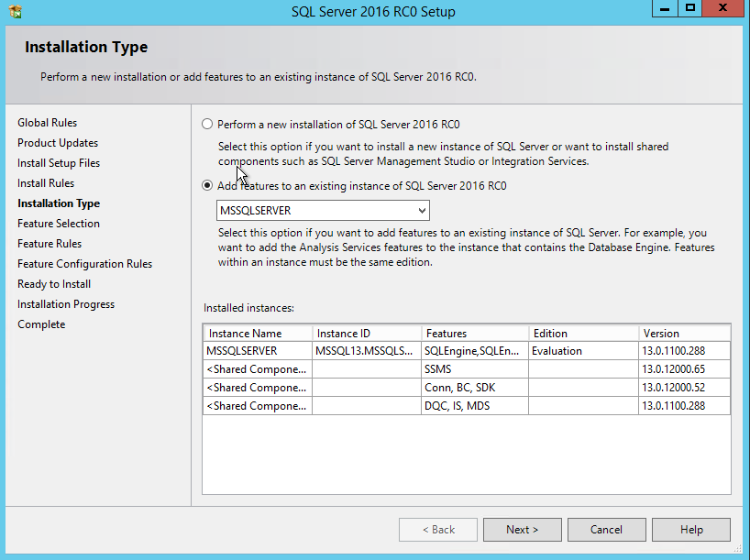The width and height of the screenshot is (750, 560).
Task: Select Shared Components row with Conn, BC, SDK
Action: pos(467,388)
